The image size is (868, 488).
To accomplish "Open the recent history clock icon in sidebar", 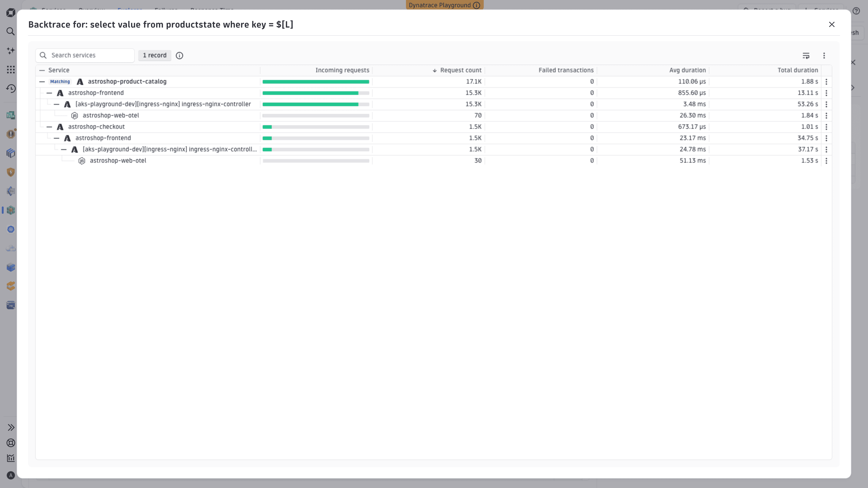I will [x=11, y=89].
